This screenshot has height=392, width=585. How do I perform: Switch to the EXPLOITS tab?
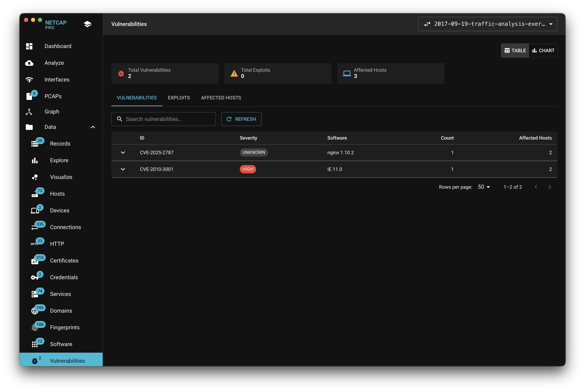click(x=179, y=98)
